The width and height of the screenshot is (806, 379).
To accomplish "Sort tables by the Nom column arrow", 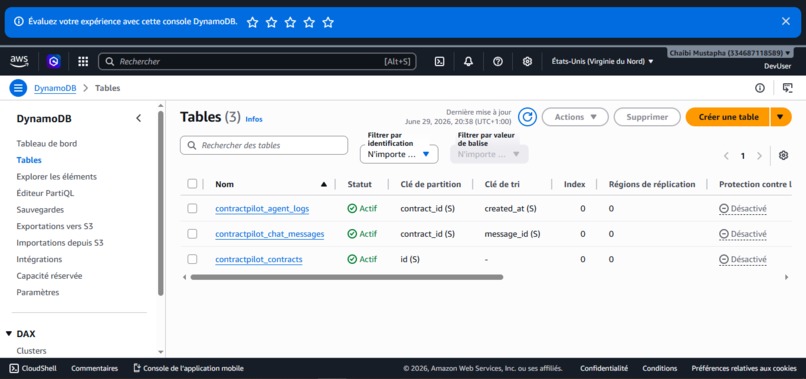I will [x=323, y=184].
